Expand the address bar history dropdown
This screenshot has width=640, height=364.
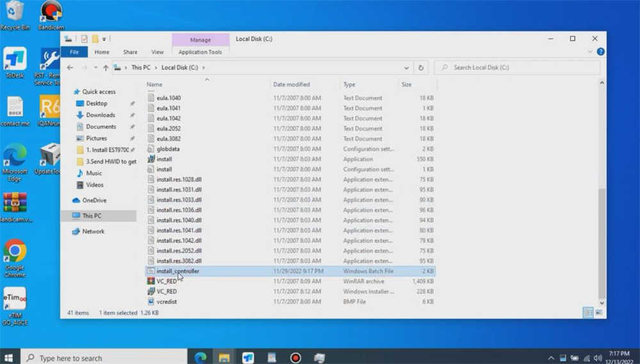(406, 68)
